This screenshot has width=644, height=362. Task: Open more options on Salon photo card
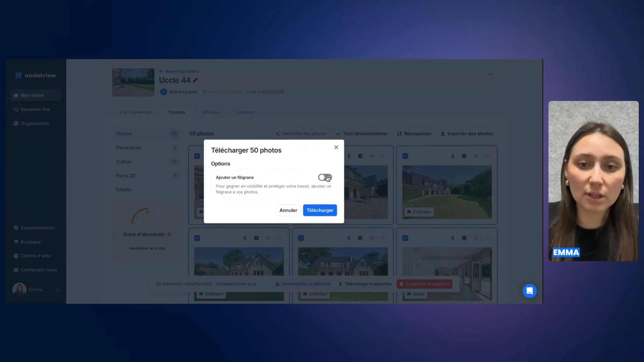487,238
